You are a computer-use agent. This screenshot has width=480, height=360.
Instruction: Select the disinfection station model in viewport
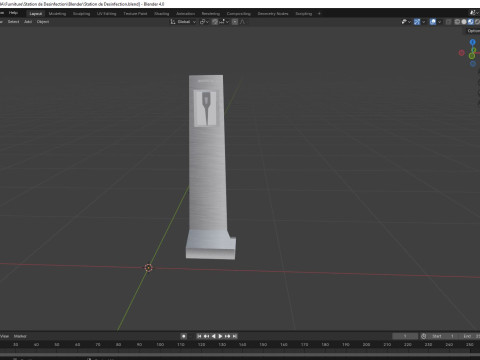pos(208,167)
